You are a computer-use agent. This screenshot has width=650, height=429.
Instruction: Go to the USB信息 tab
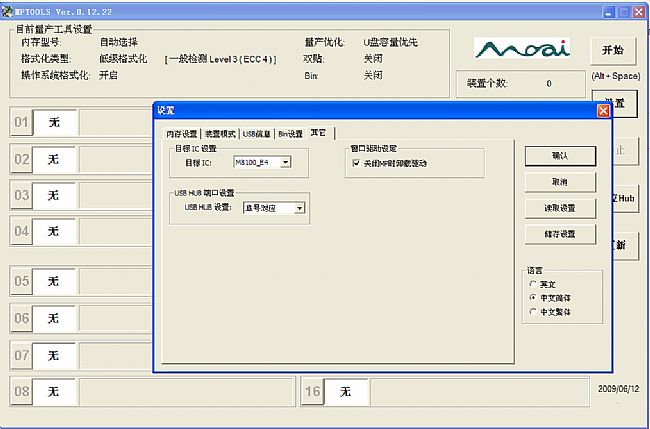[257, 134]
